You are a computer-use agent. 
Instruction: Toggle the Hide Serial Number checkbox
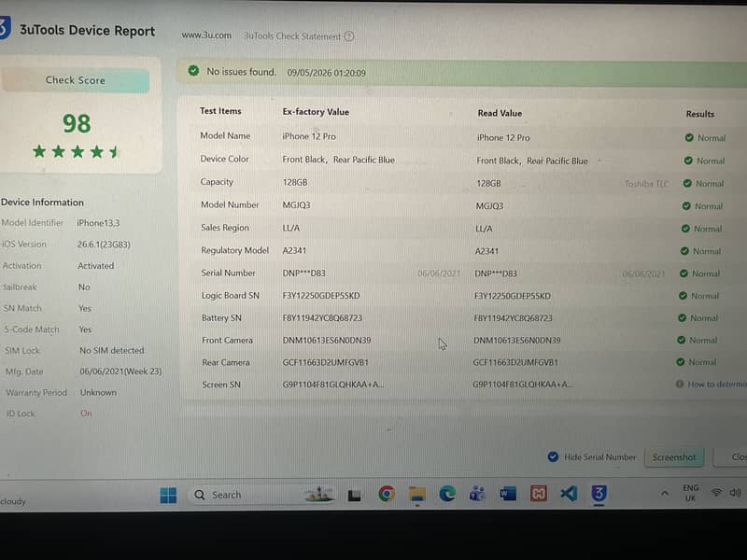pos(553,456)
